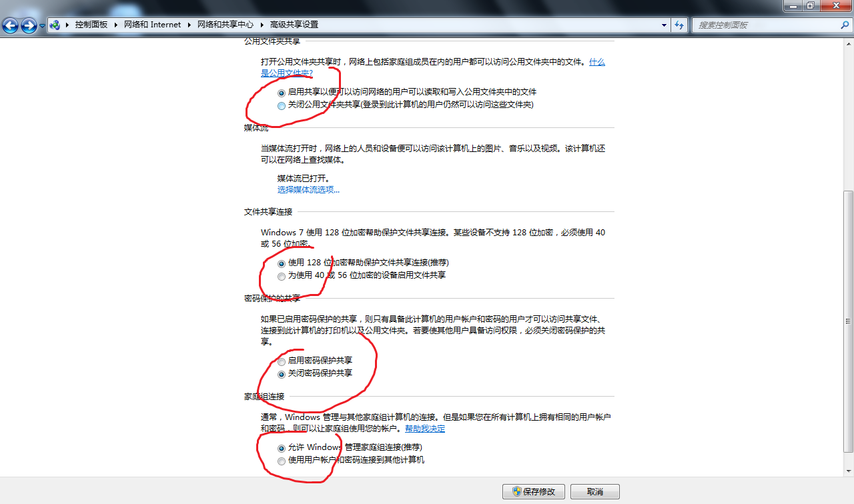
Task: Click the magnifier search icon in the search box
Action: pos(844,25)
